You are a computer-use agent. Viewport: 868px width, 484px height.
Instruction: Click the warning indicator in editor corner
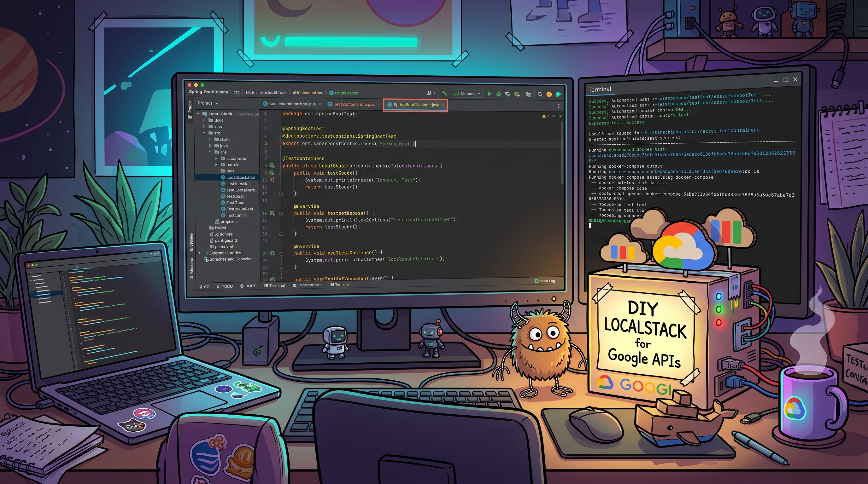click(546, 116)
